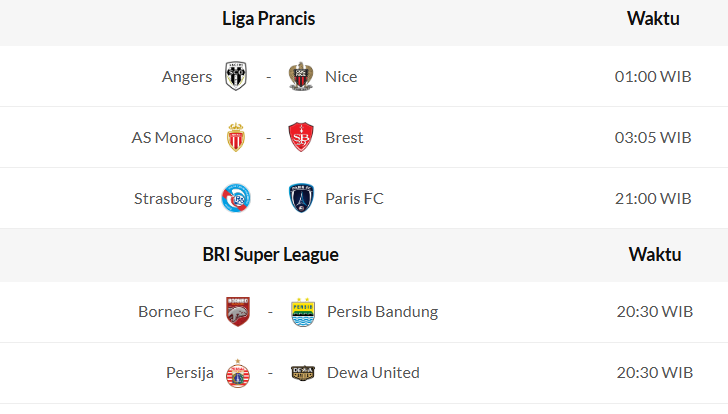The height and width of the screenshot is (414, 728).
Task: Click the Borneo FC logo
Action: coord(237,311)
